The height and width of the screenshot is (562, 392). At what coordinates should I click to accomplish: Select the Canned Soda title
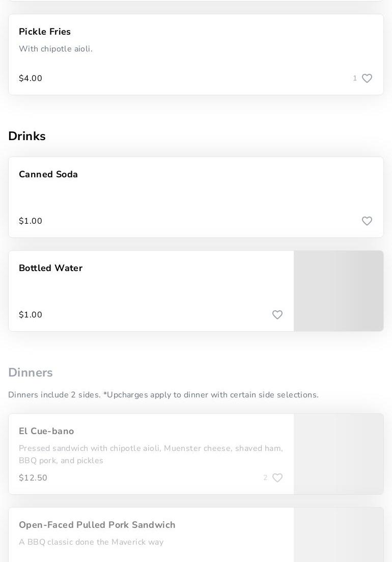pyautogui.click(x=48, y=174)
